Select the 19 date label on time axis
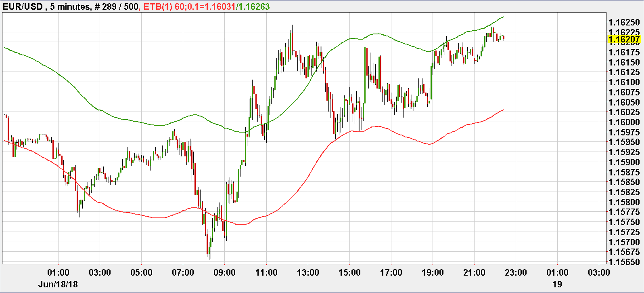The image size is (644, 293). [557, 284]
